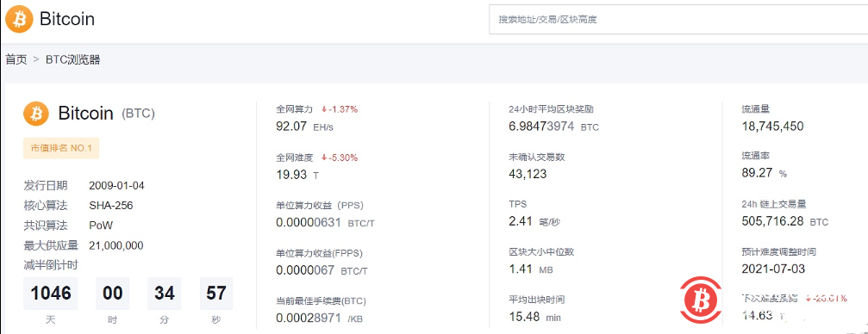Viewport: 868px width, 334px height.
Task: Click the Bitcoin logo in the header
Action: pyautogui.click(x=19, y=19)
